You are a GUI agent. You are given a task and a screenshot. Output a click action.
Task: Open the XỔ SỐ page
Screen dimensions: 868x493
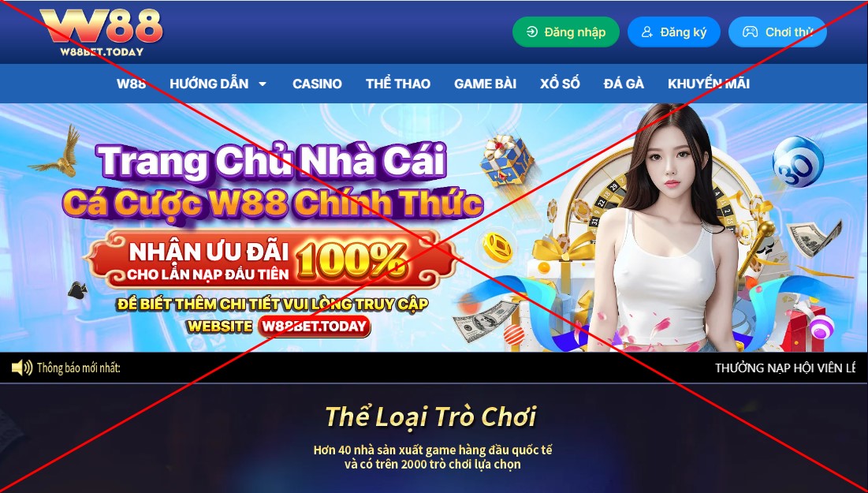(560, 84)
